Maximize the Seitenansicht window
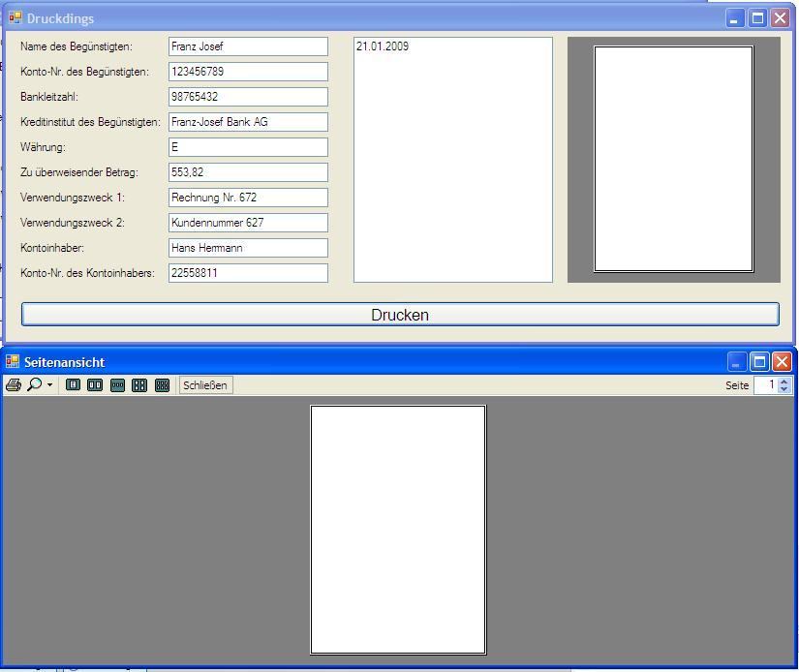 [x=759, y=362]
